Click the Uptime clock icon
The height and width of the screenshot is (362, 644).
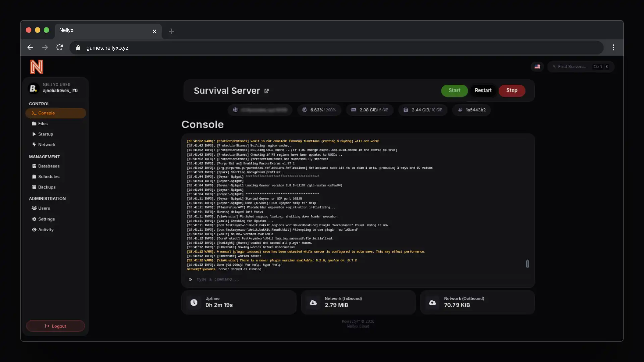click(x=194, y=303)
